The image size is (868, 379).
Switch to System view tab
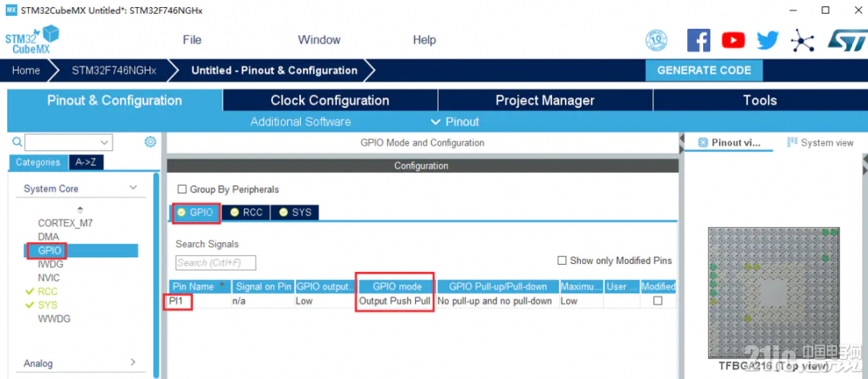point(821,142)
